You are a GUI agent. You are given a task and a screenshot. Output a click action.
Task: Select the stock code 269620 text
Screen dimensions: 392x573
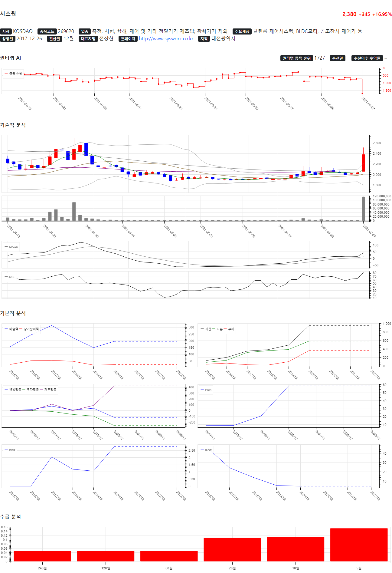click(x=66, y=31)
